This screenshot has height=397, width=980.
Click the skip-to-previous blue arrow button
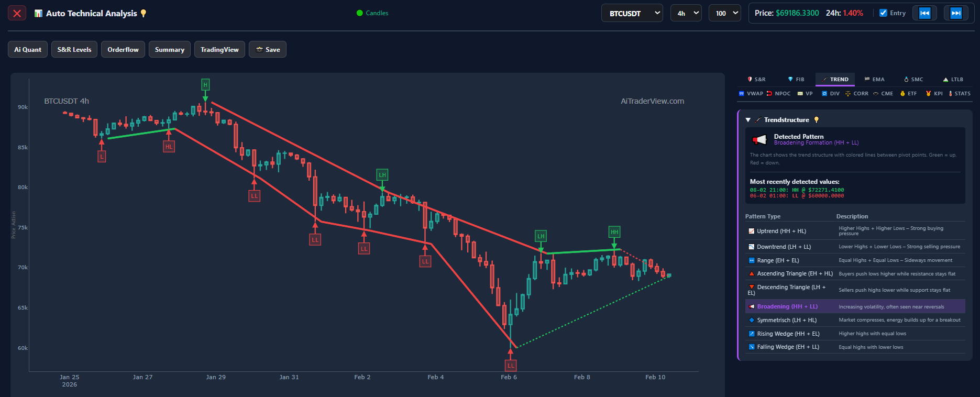924,13
